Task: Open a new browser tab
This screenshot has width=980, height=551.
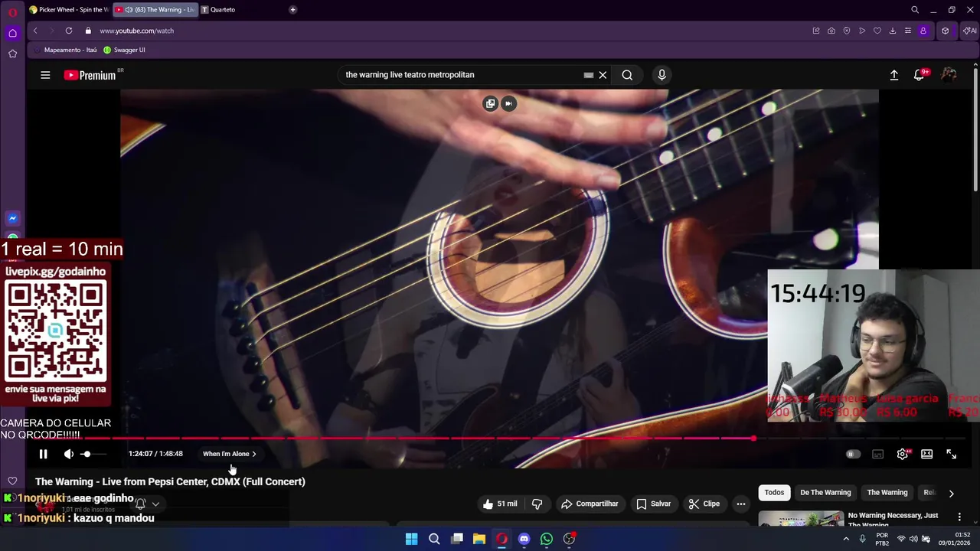Action: coord(292,10)
